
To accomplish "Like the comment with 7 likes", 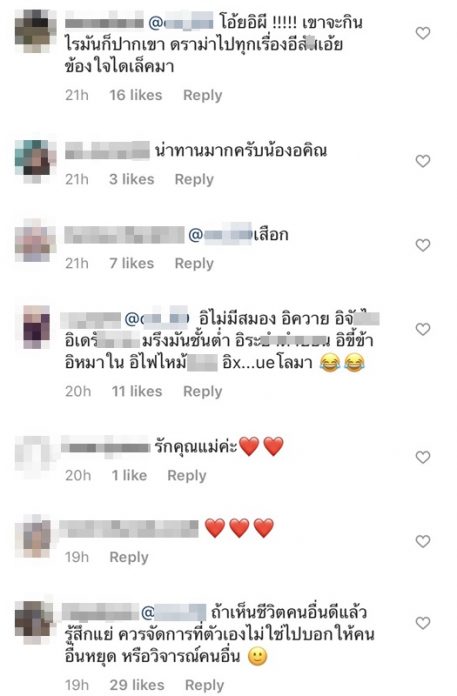I will click(x=423, y=245).
